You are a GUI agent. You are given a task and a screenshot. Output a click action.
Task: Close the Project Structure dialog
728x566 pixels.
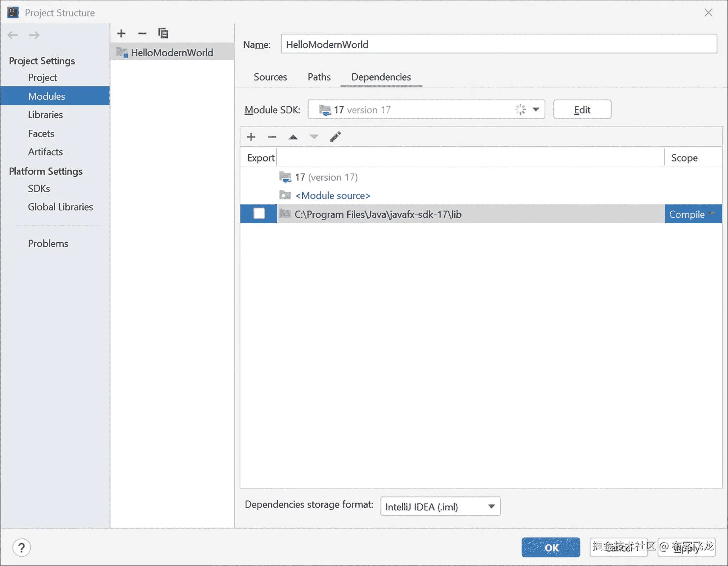(x=708, y=12)
